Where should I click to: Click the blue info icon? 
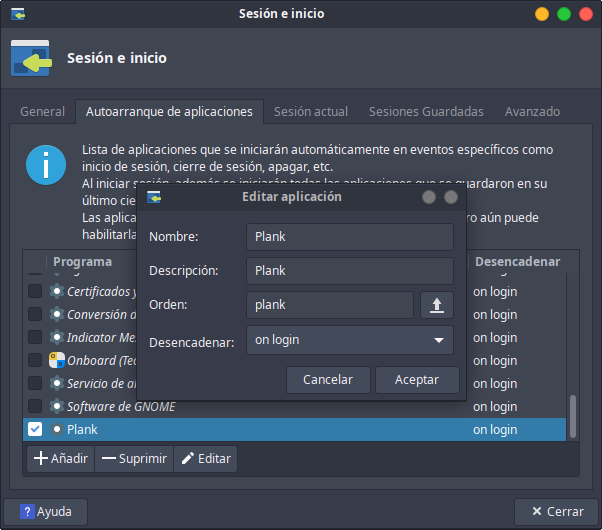46,164
